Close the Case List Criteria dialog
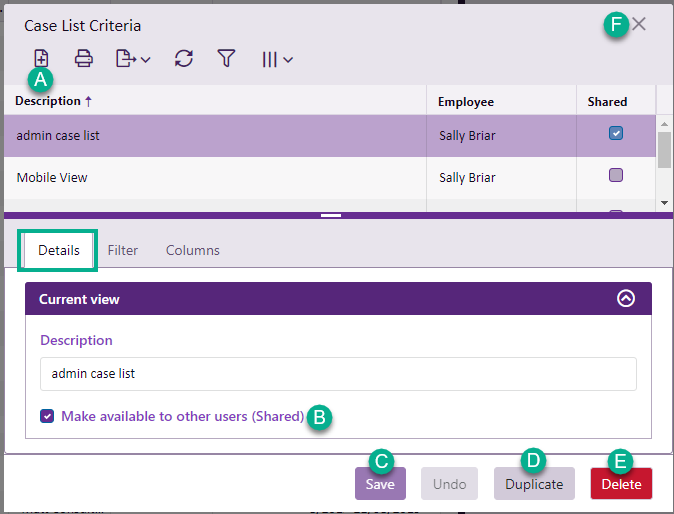The image size is (674, 514). (x=639, y=24)
